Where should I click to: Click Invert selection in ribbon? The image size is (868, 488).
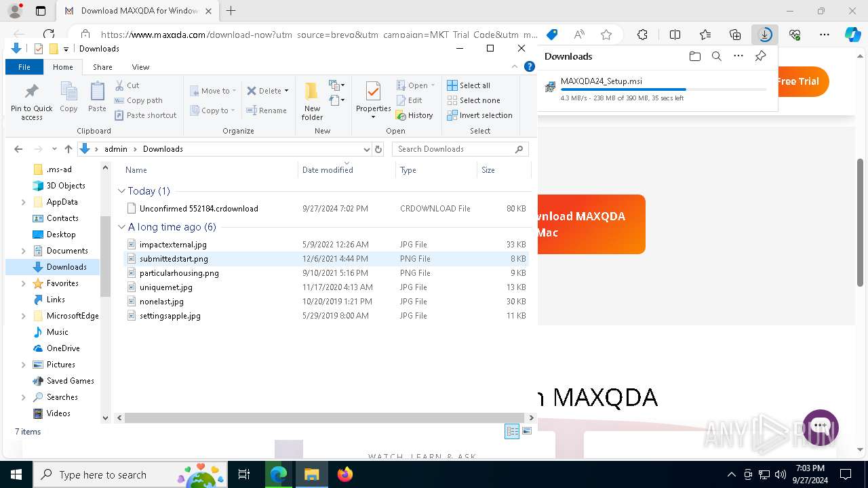click(479, 115)
